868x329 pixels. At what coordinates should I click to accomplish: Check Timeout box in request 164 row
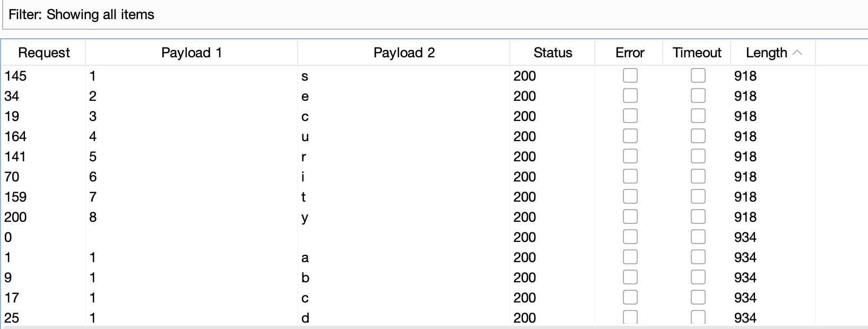tap(698, 136)
